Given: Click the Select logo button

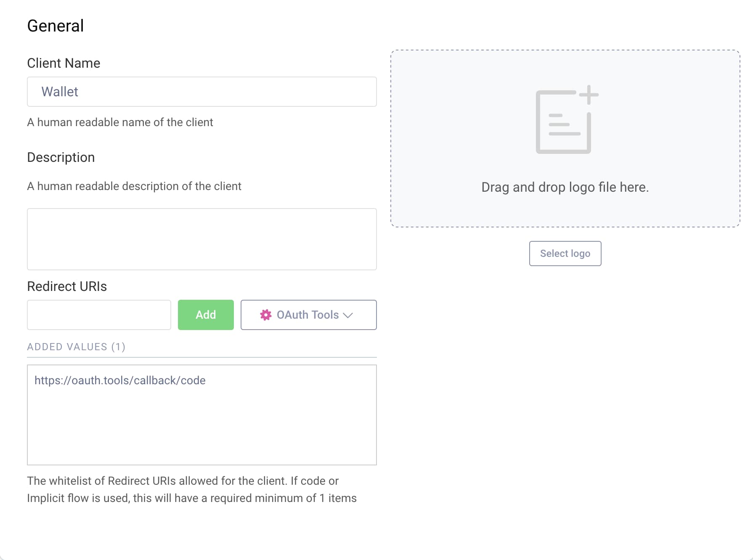Looking at the screenshot, I should pos(565,254).
